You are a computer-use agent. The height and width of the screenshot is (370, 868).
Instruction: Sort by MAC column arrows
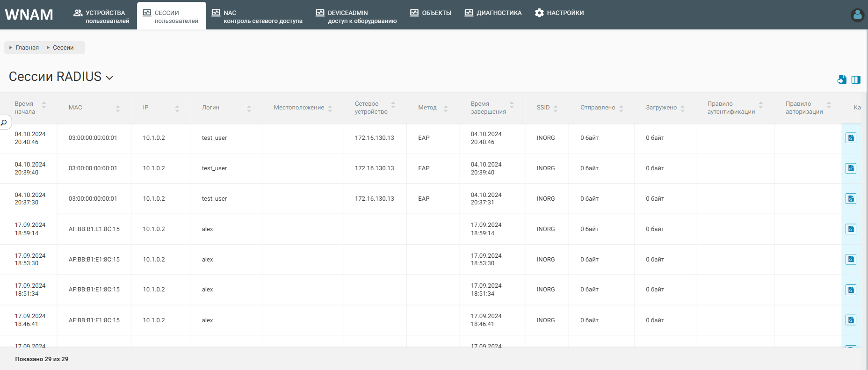click(x=118, y=108)
